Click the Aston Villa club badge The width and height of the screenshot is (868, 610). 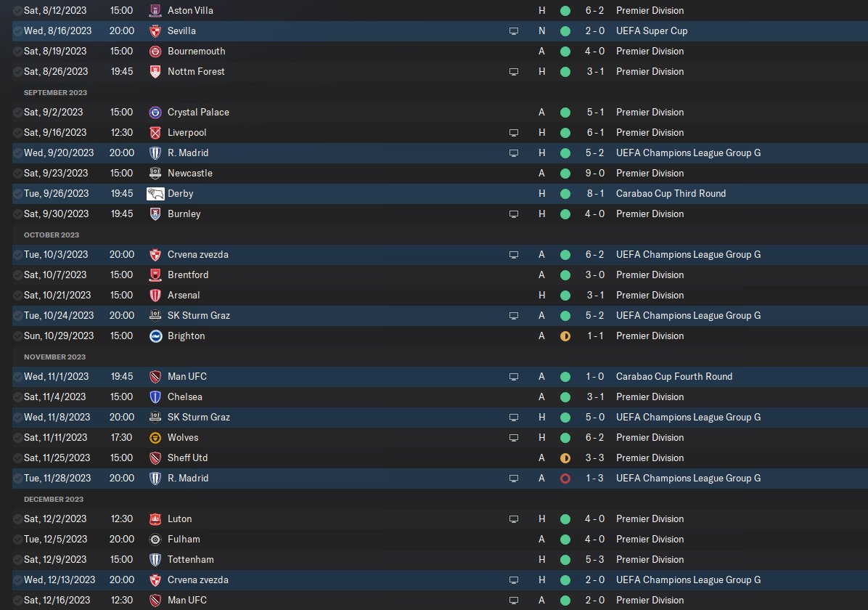(x=155, y=10)
